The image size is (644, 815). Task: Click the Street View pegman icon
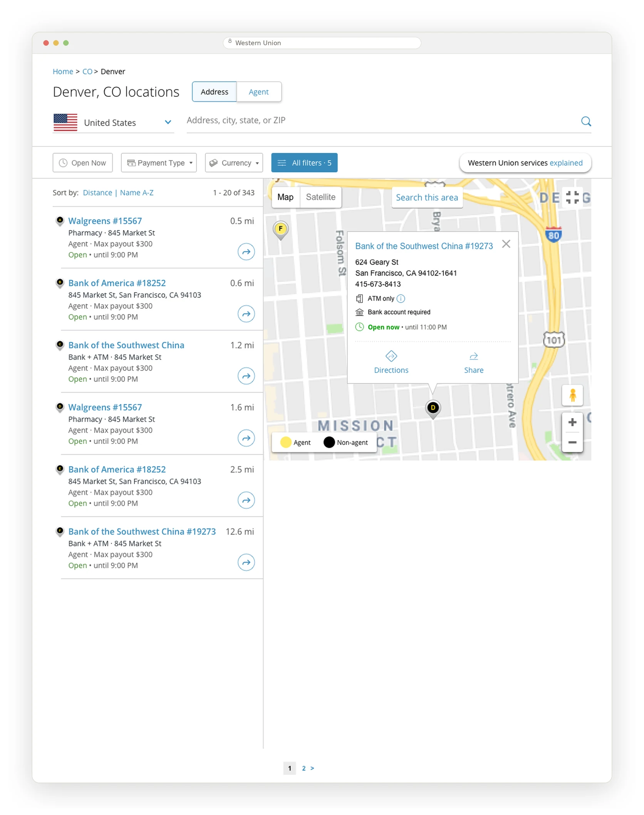tap(572, 395)
